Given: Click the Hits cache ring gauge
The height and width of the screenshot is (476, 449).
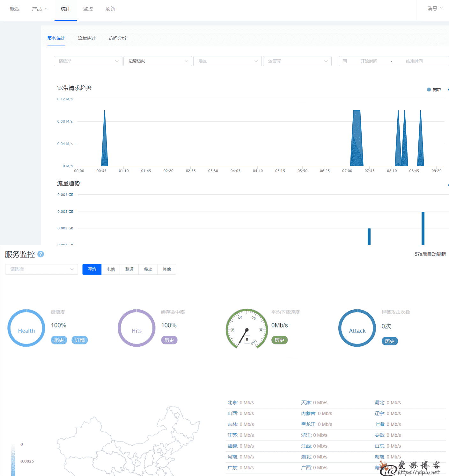Looking at the screenshot, I should [136, 328].
